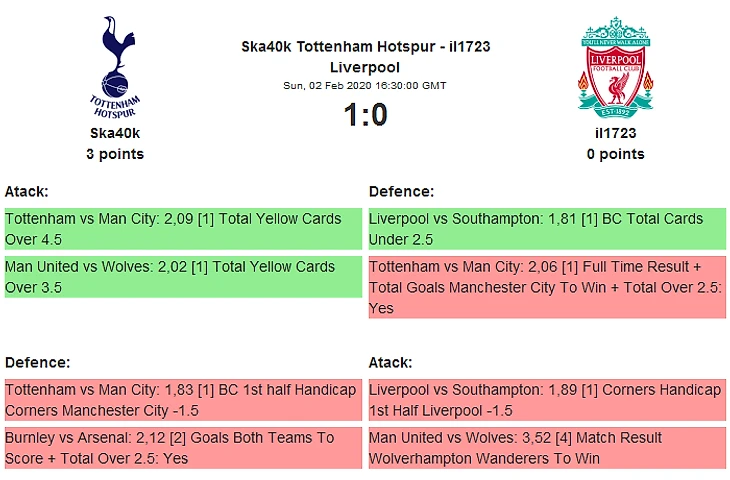
Task: Click the 3 points label under Ska40k
Action: coord(115,154)
